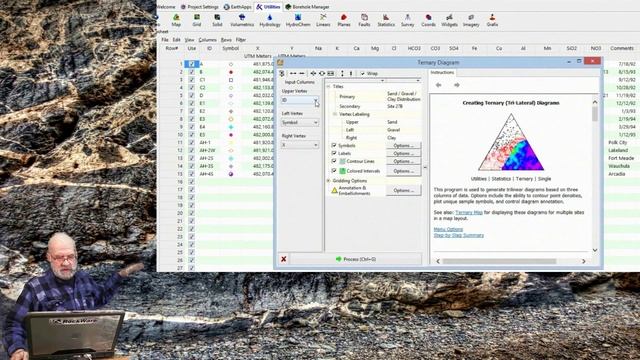Click the ellipse icon in Ternary Diagram toolbar
The width and height of the screenshot is (640, 360).
[x=322, y=73]
